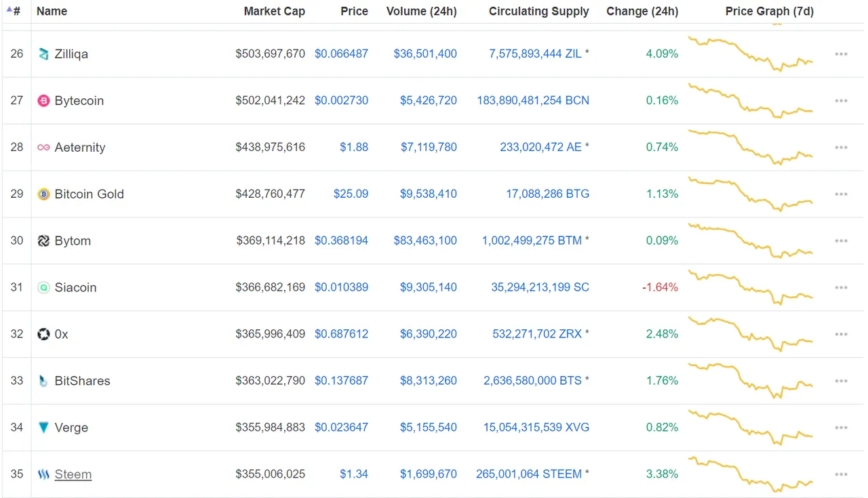Screen dimensions: 868x498
Task: Click the 0x logo icon
Action: pyautogui.click(x=43, y=334)
